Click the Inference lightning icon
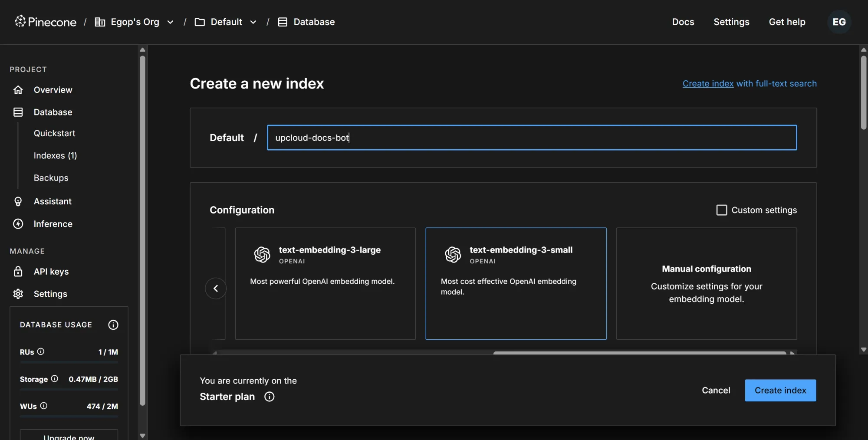Viewport: 868px width, 440px height. pyautogui.click(x=18, y=224)
